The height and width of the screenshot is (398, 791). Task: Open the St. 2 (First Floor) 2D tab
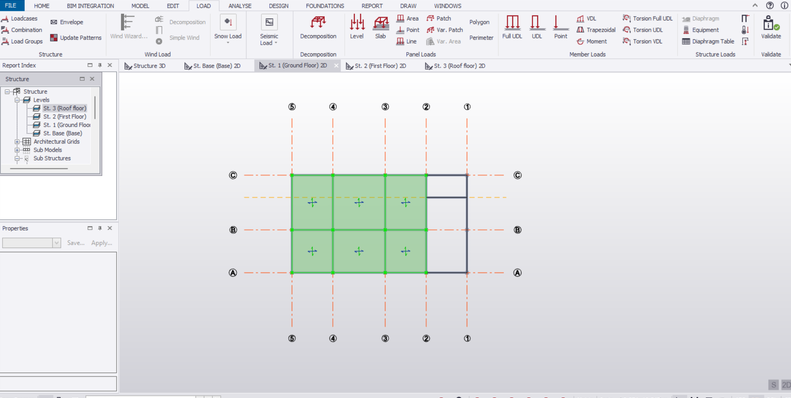[x=376, y=66]
